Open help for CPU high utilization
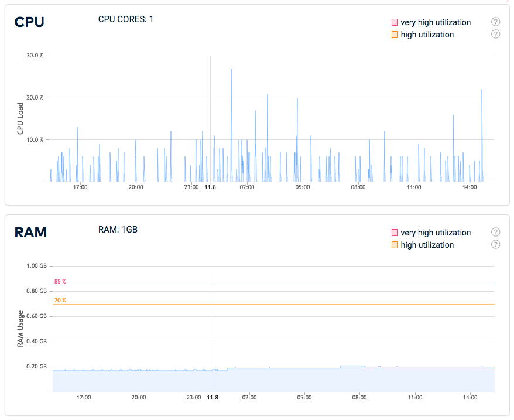Image resolution: width=514 pixels, height=420 pixels. (x=495, y=34)
